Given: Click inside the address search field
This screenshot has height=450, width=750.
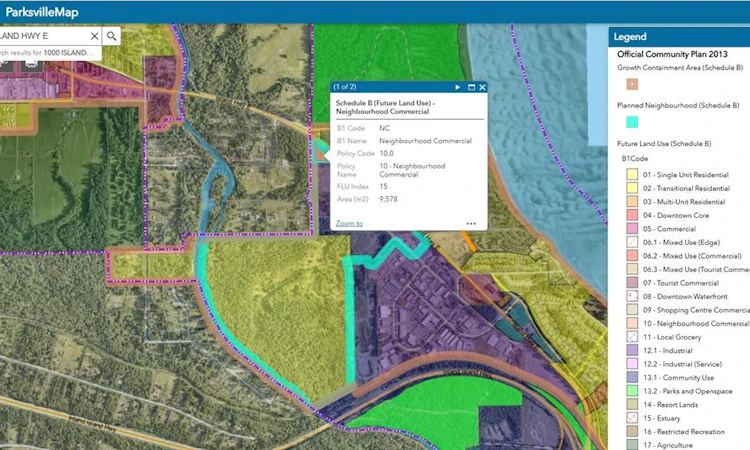Looking at the screenshot, I should pyautogui.click(x=44, y=36).
